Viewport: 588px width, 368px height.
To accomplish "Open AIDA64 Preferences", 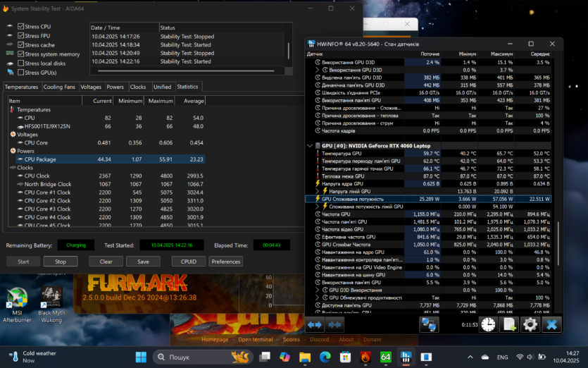I will (226, 262).
